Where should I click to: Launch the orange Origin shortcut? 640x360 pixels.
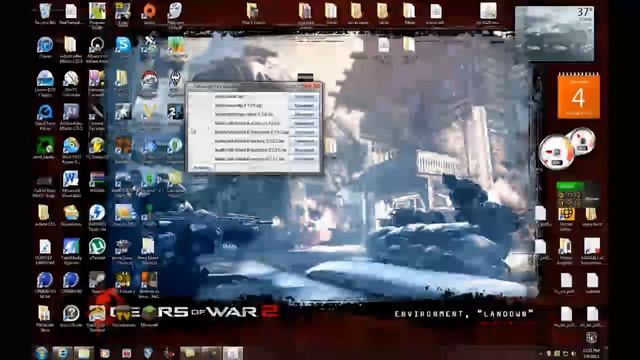(149, 12)
